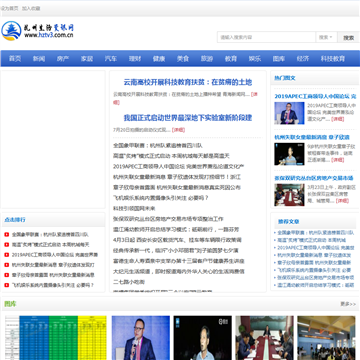Open the 旅游 navigation item
The image size is (360, 360).
point(207,59)
